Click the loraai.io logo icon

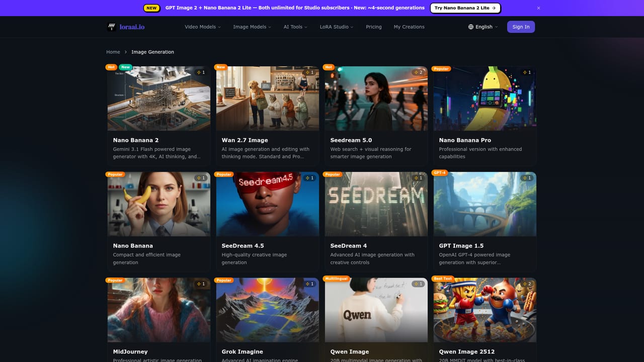point(112,27)
